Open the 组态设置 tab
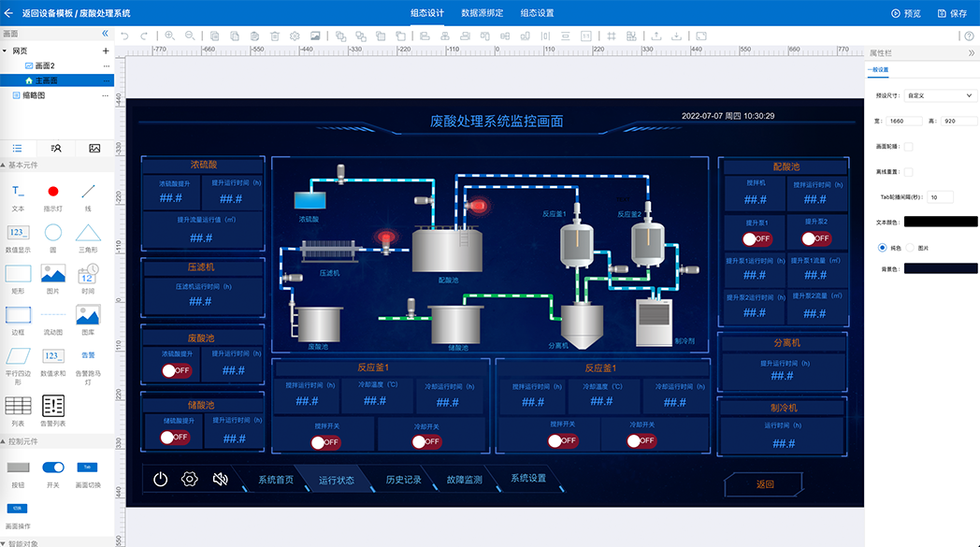This screenshot has width=980, height=547. [x=537, y=13]
